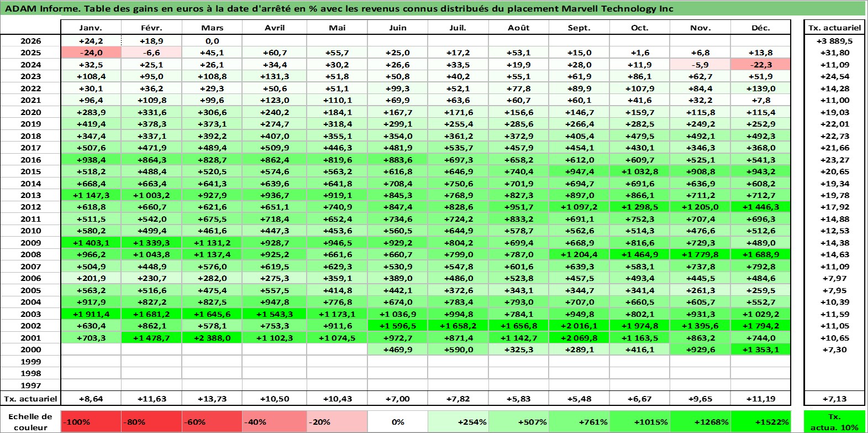Screen dimensions: 868x433
Task: Click the -6,6 cell for February 2025
Action: 151,53
